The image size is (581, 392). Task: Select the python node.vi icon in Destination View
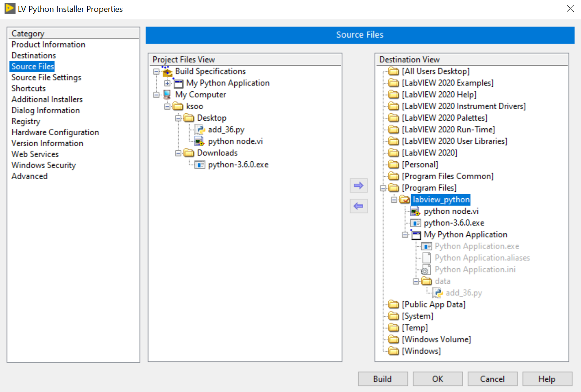click(x=415, y=211)
